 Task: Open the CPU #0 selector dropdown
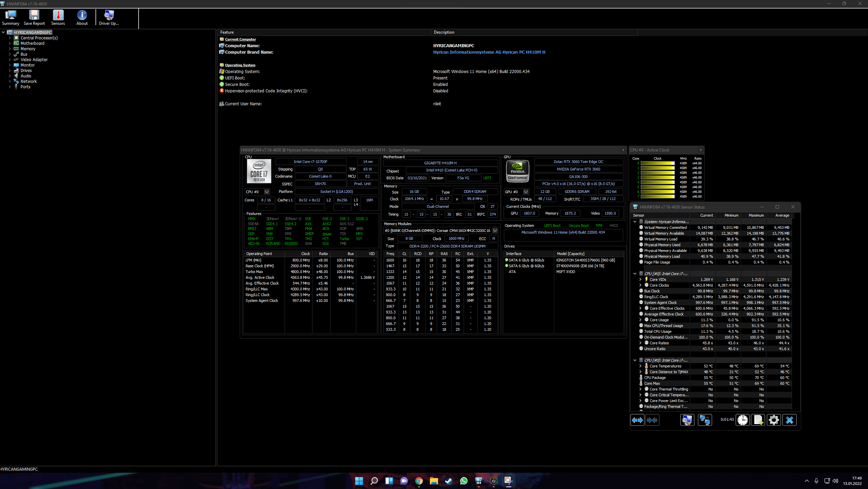tap(267, 192)
